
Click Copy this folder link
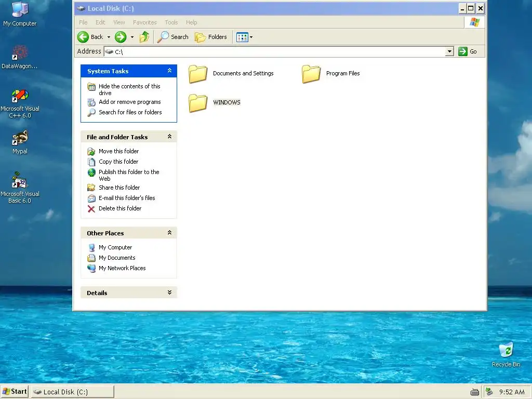coord(118,162)
